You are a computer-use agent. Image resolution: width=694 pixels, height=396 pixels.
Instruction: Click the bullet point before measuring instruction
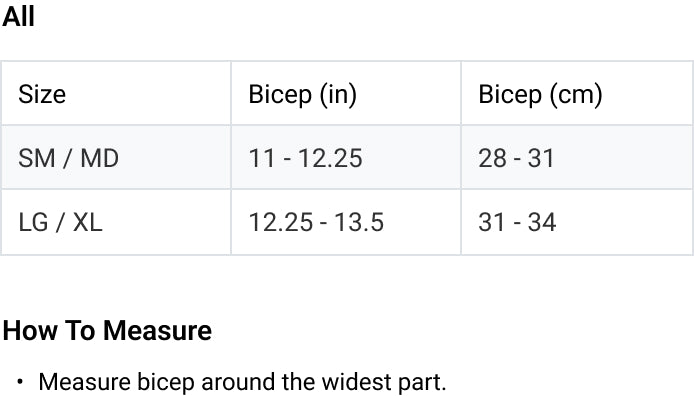coord(20,381)
